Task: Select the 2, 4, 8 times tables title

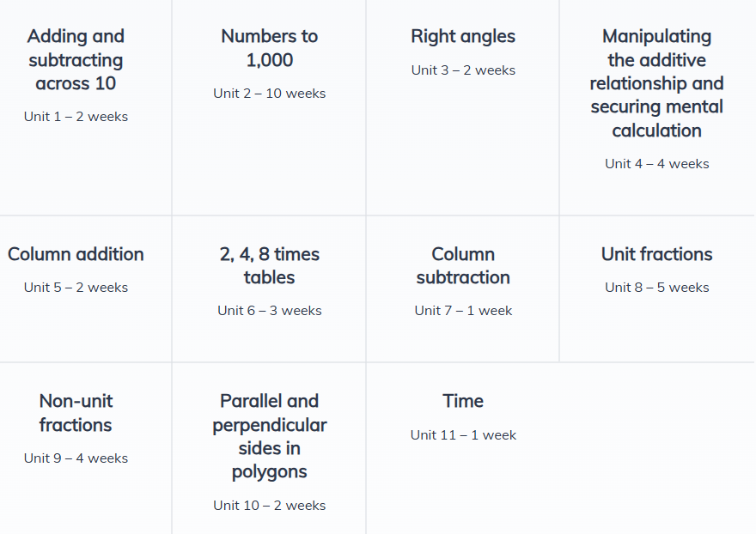Action: tap(269, 265)
